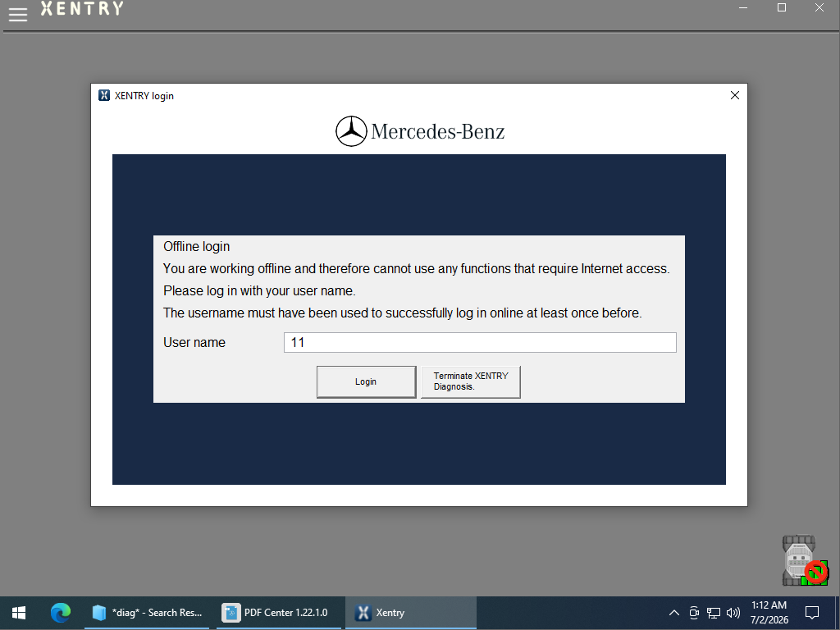
Task: Switch to PDF Center 1.22.1.0 window
Action: (x=278, y=612)
